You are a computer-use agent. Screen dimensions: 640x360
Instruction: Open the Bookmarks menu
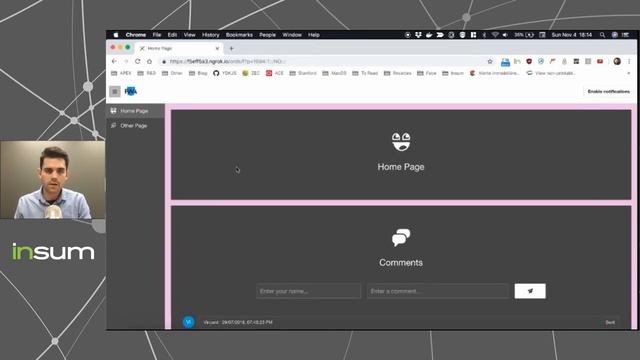(x=239, y=35)
